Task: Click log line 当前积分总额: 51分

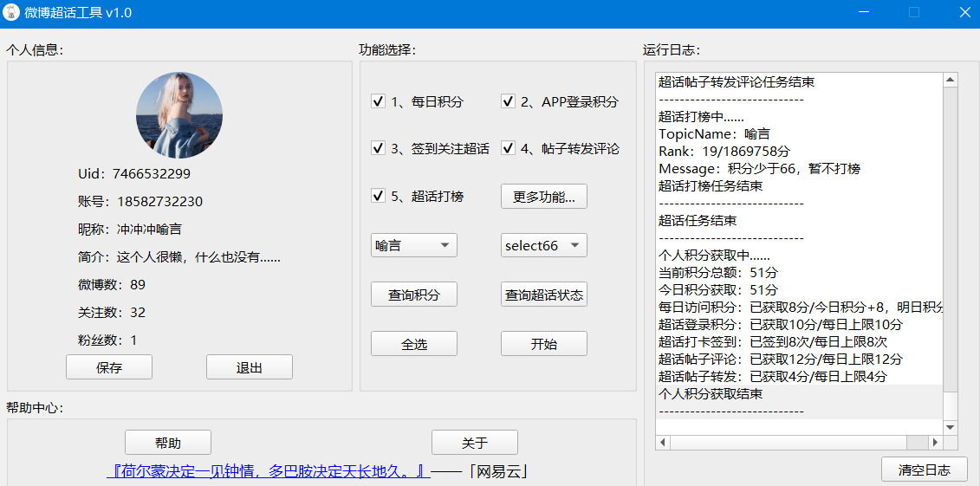Action: (718, 272)
